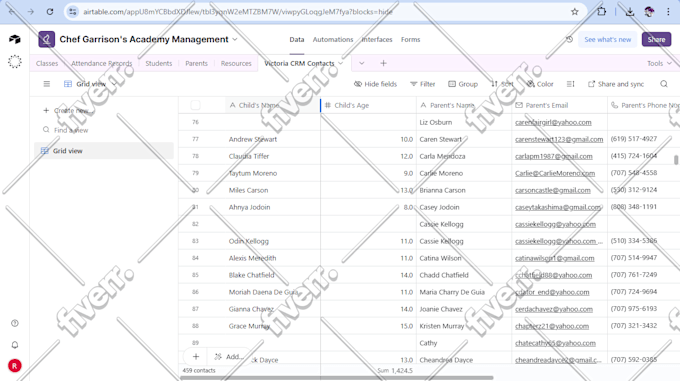The height and width of the screenshot is (381, 680).
Task: Click the Share button
Action: click(x=656, y=39)
